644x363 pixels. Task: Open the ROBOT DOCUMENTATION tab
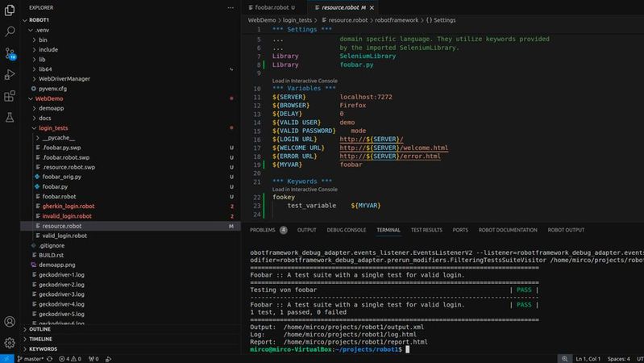pyautogui.click(x=508, y=230)
